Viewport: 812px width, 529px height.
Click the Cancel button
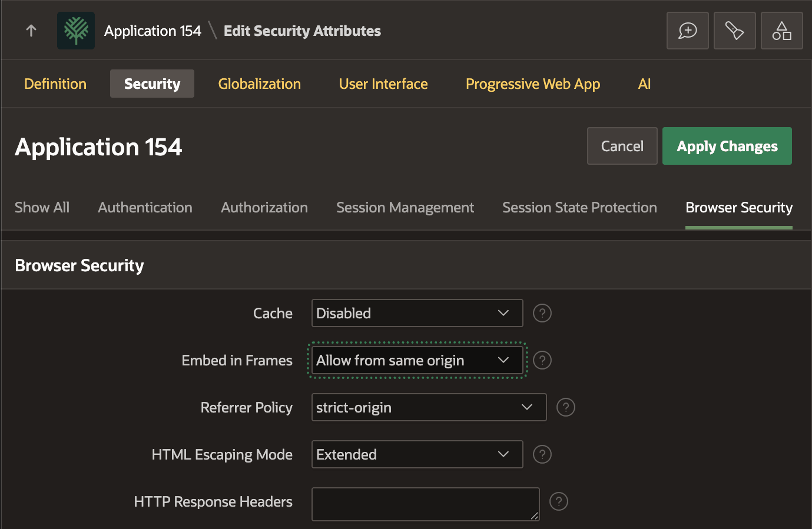click(622, 146)
